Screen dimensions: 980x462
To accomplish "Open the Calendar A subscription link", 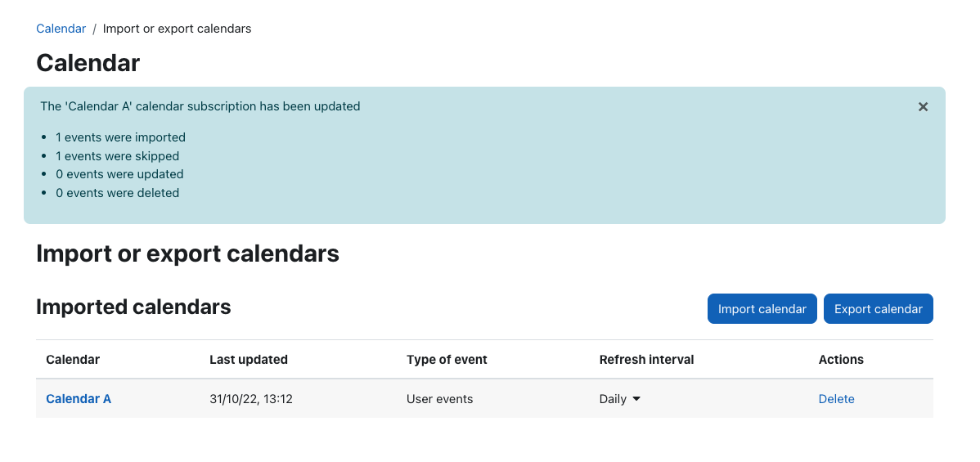I will (x=79, y=399).
